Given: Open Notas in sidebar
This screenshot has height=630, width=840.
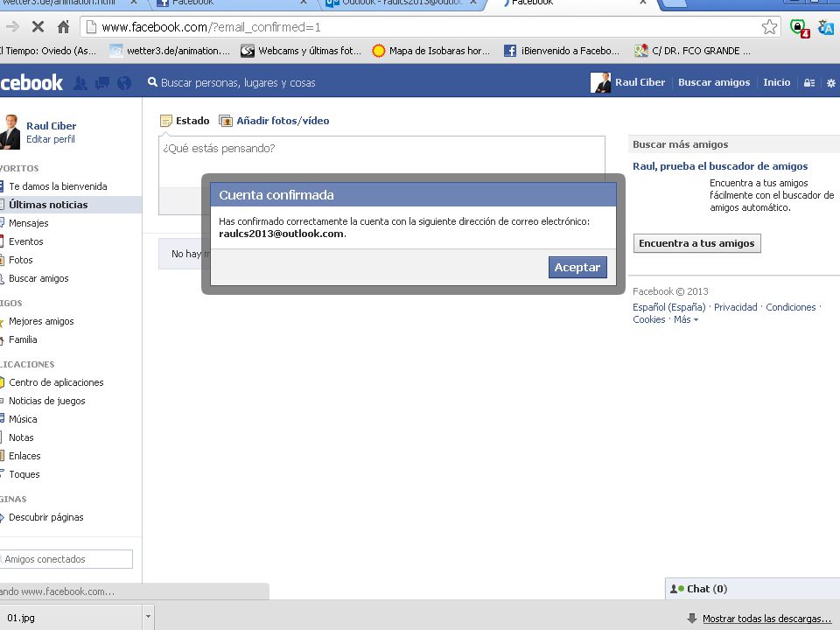Looking at the screenshot, I should coord(21,437).
